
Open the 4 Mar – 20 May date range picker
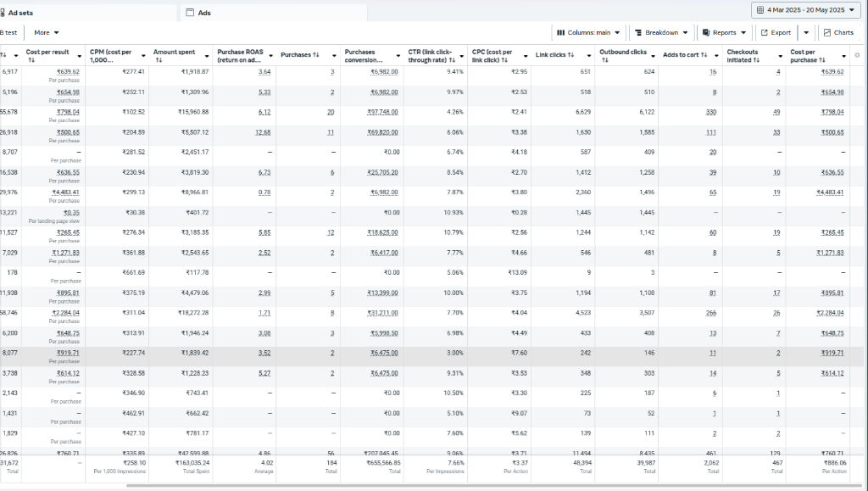804,10
